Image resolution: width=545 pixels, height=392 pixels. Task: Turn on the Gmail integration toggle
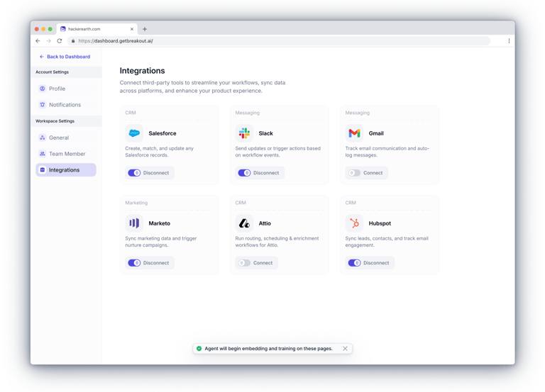[x=354, y=173]
